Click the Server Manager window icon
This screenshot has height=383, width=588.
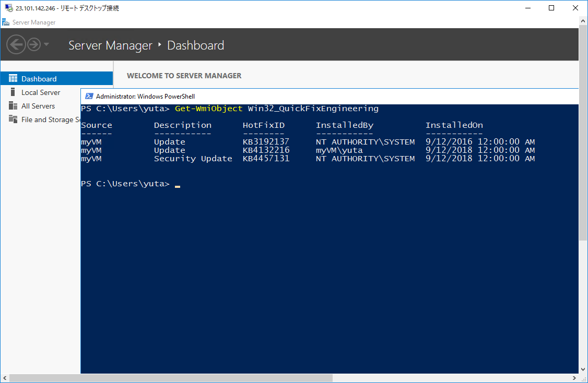tap(5, 22)
